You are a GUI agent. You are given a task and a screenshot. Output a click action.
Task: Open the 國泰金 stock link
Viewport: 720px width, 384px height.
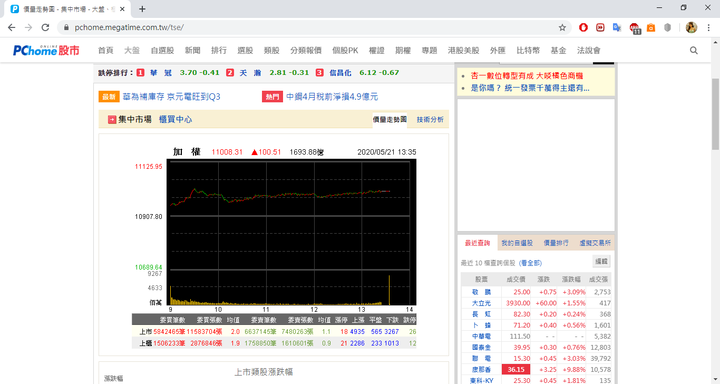tap(481, 347)
